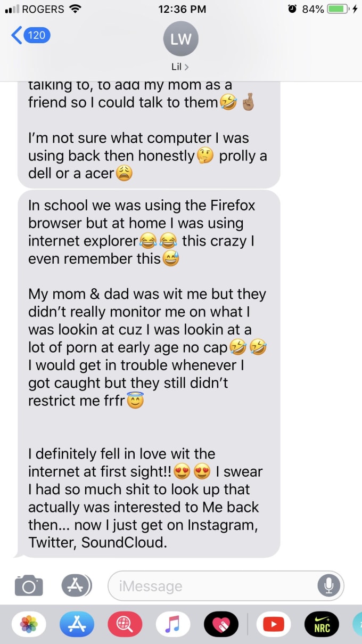Image resolution: width=362 pixels, height=644 pixels.
Task: Go back using the 120 badge arrow
Action: [x=31, y=36]
